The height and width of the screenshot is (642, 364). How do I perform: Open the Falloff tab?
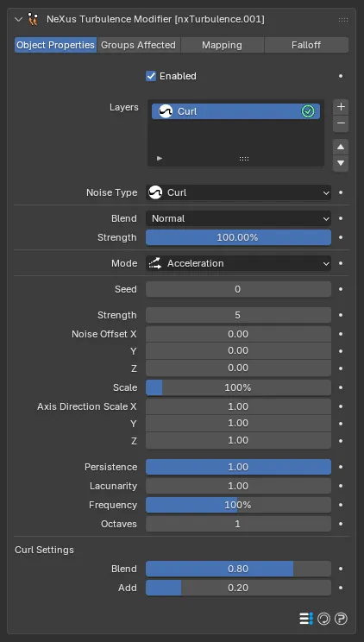point(306,45)
